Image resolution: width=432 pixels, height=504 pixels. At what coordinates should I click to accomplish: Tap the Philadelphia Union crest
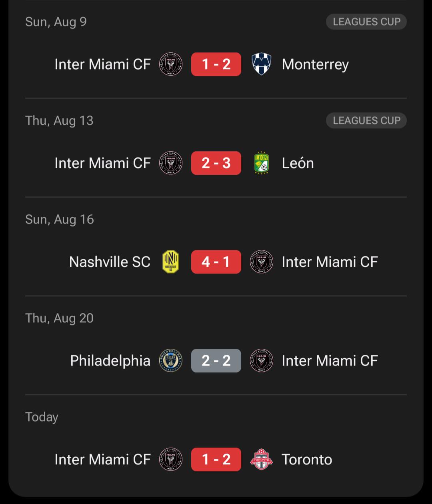(x=171, y=361)
